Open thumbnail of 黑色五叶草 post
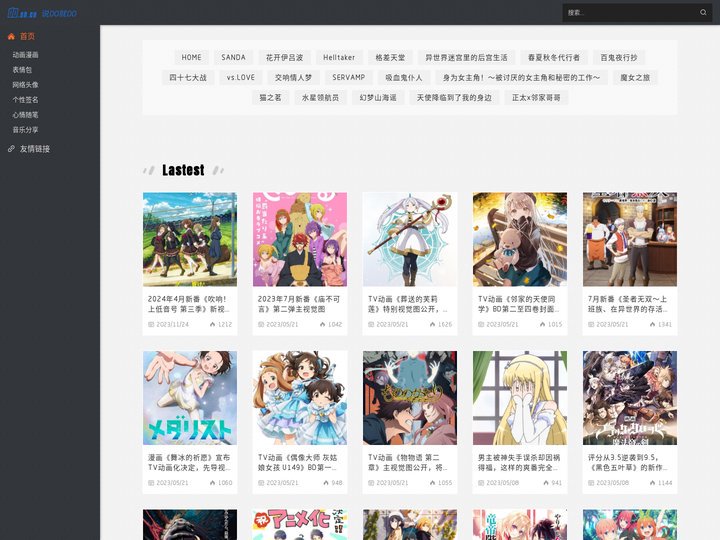The height and width of the screenshot is (540, 720). (630, 398)
